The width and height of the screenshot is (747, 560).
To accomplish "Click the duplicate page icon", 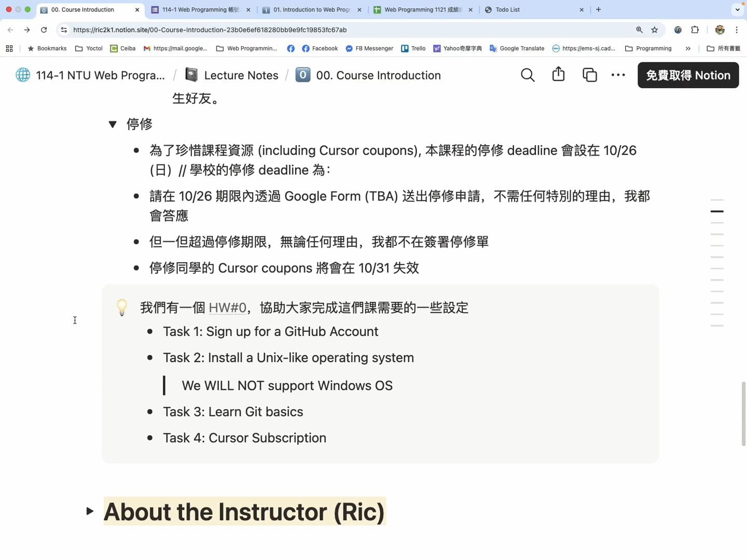I will [x=590, y=75].
